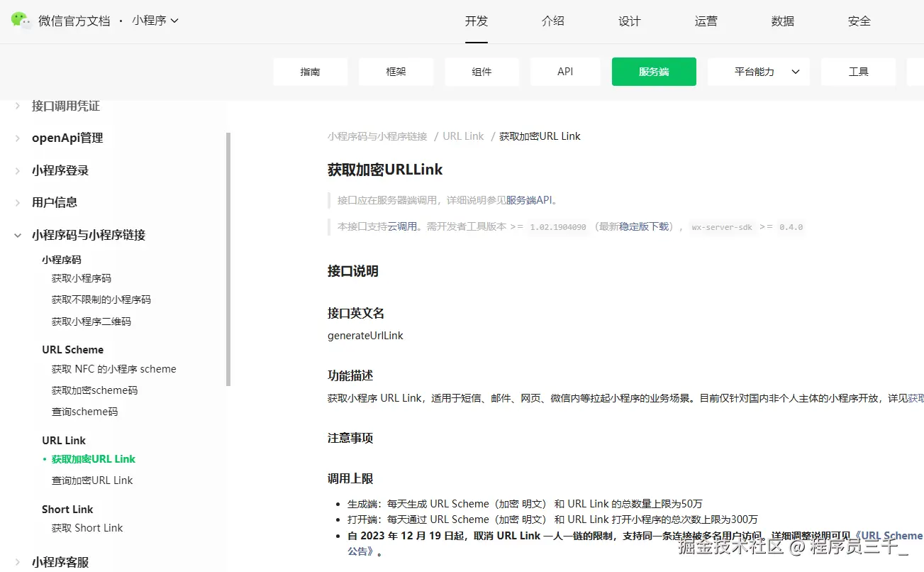Click breadcrumb 小程序码与小程序链接
The image size is (924, 572).
tap(377, 136)
